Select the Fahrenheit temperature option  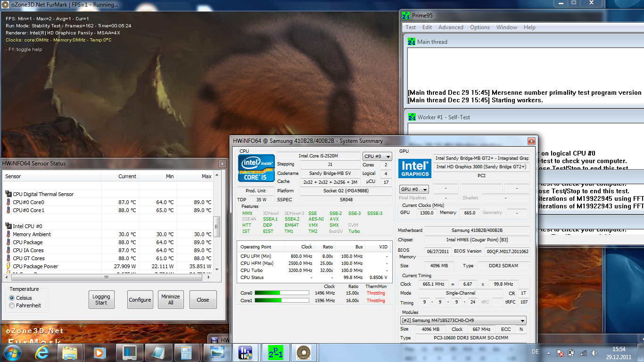[12, 305]
